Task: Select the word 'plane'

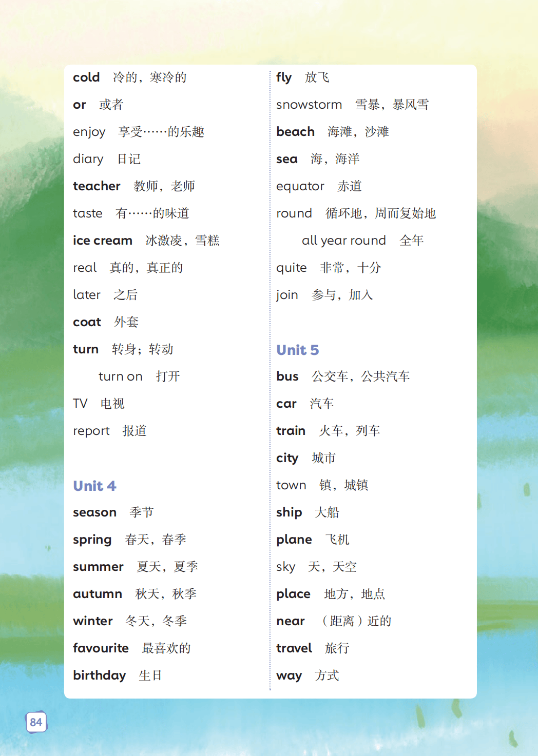Action: click(294, 540)
